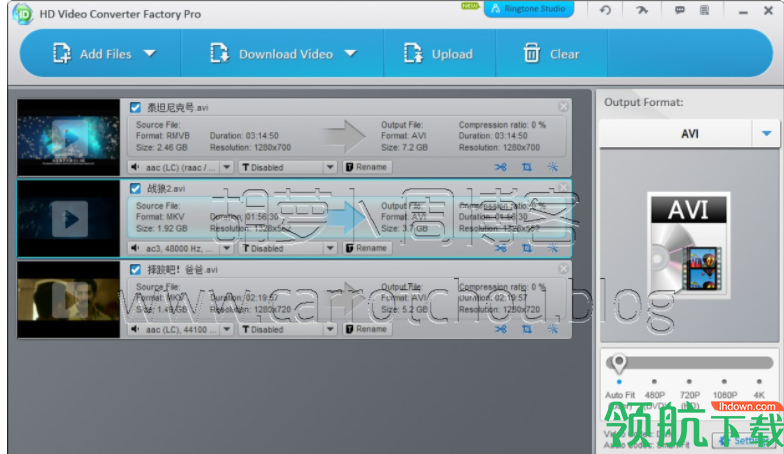Click the effects icon for 泰坦尼克号.avi
The image size is (784, 454).
(x=552, y=167)
